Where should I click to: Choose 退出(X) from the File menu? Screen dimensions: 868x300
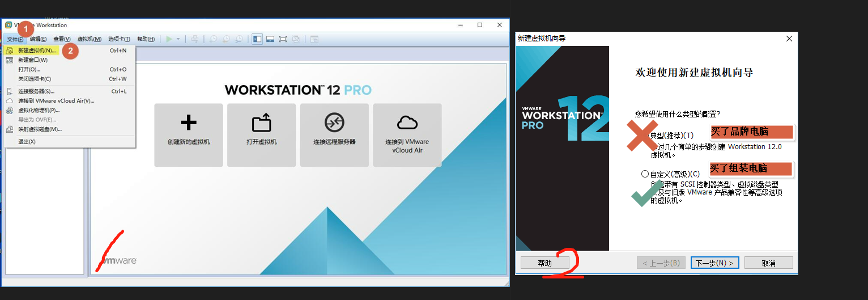(69, 142)
